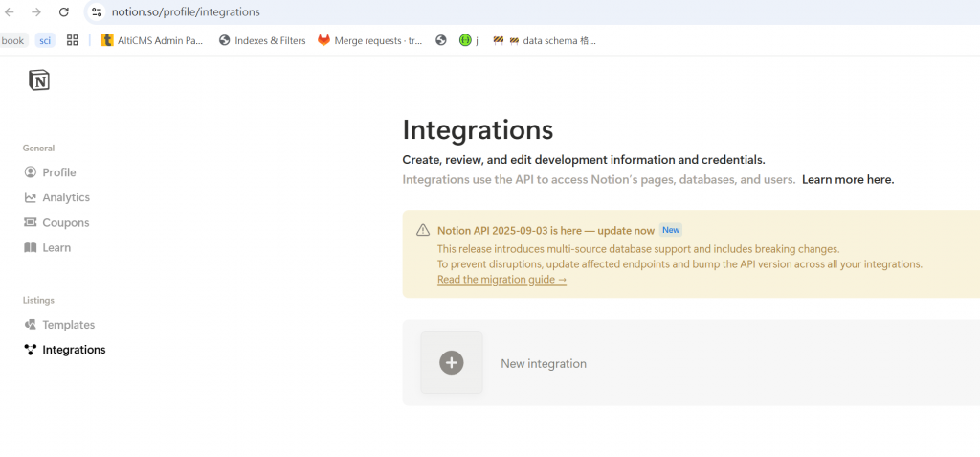
Task: Follow the 'Learn more here.' link
Action: [848, 180]
